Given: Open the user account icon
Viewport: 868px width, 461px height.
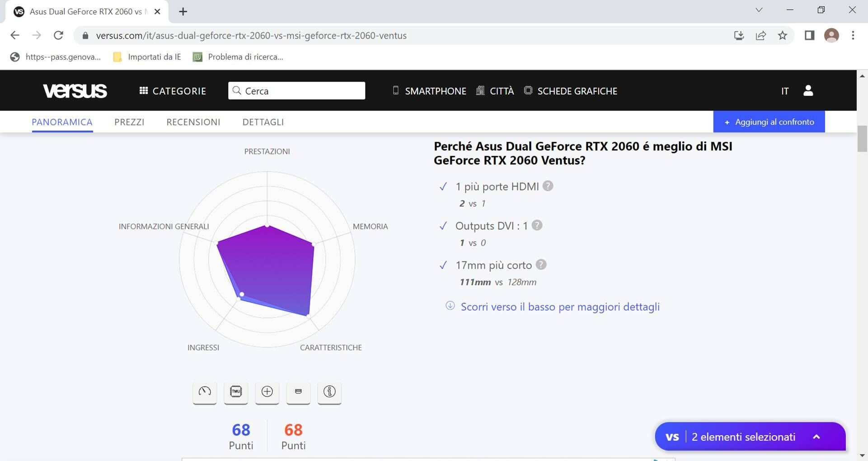Looking at the screenshot, I should 808,91.
